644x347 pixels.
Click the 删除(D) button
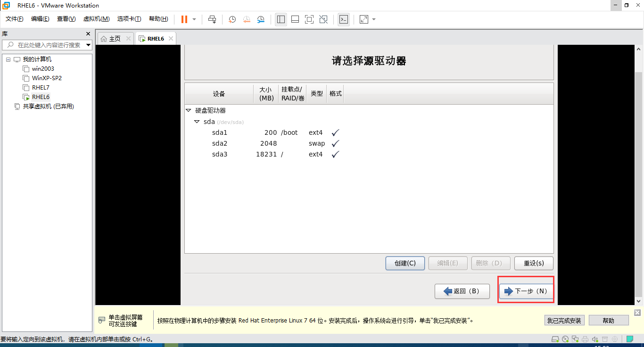tap(491, 263)
